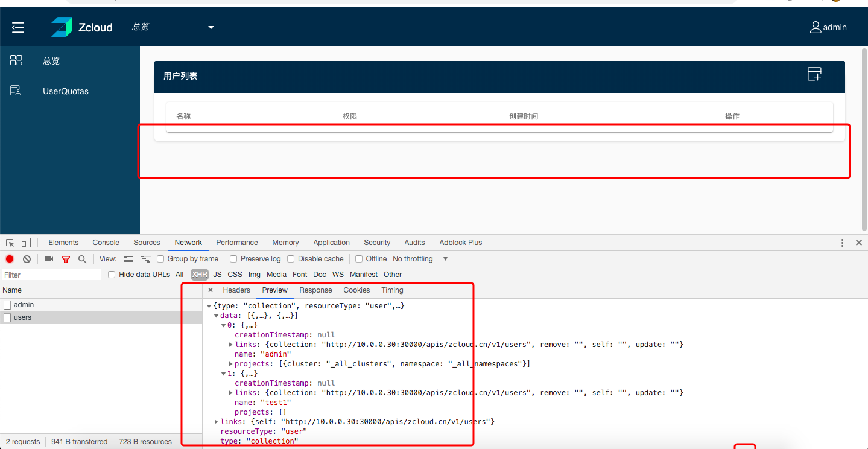Select the admin request in Name list
The height and width of the screenshot is (449, 868).
[x=101, y=305]
